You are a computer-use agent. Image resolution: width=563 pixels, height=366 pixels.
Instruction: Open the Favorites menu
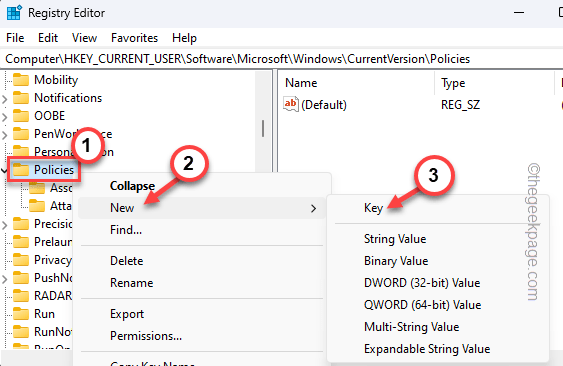click(134, 38)
